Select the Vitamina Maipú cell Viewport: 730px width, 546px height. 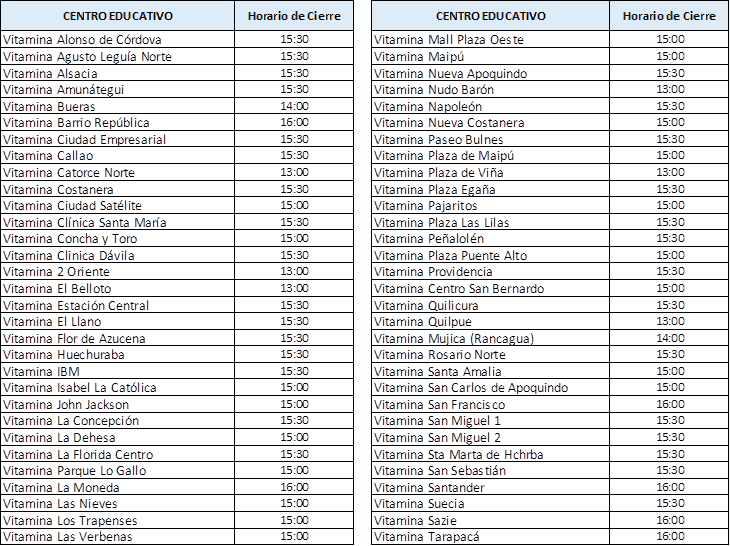(x=491, y=56)
